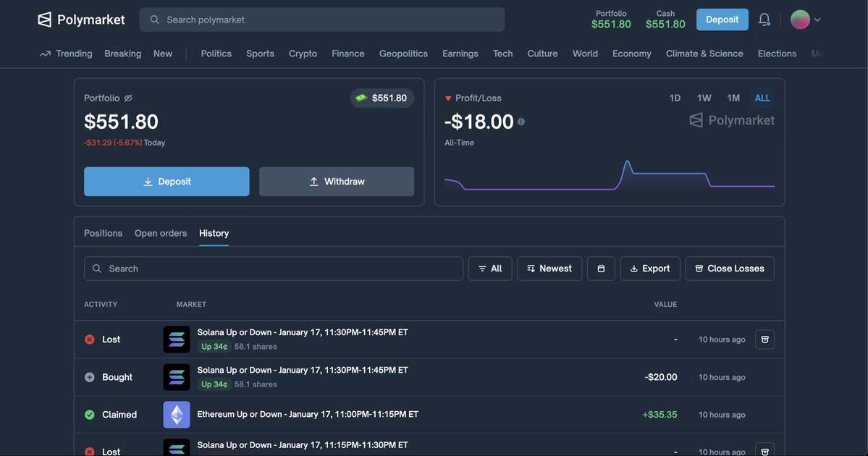Image resolution: width=868 pixels, height=456 pixels.
Task: Click the green cash balance badge
Action: [382, 98]
